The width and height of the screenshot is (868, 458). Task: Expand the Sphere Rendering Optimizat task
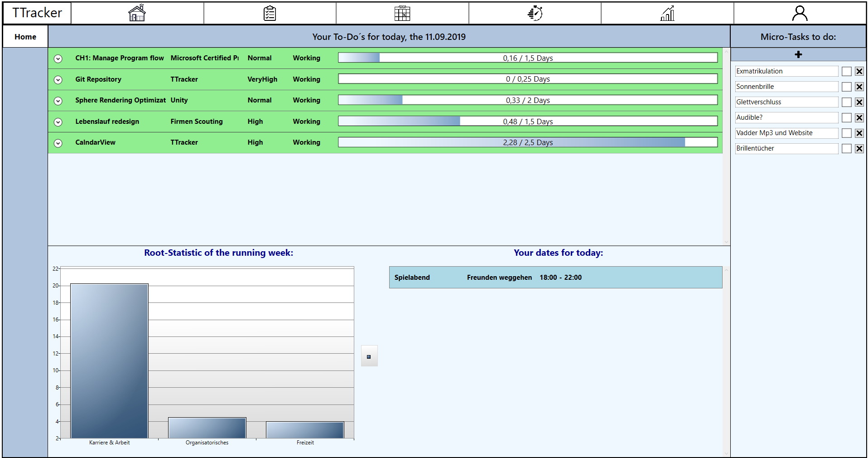point(58,101)
